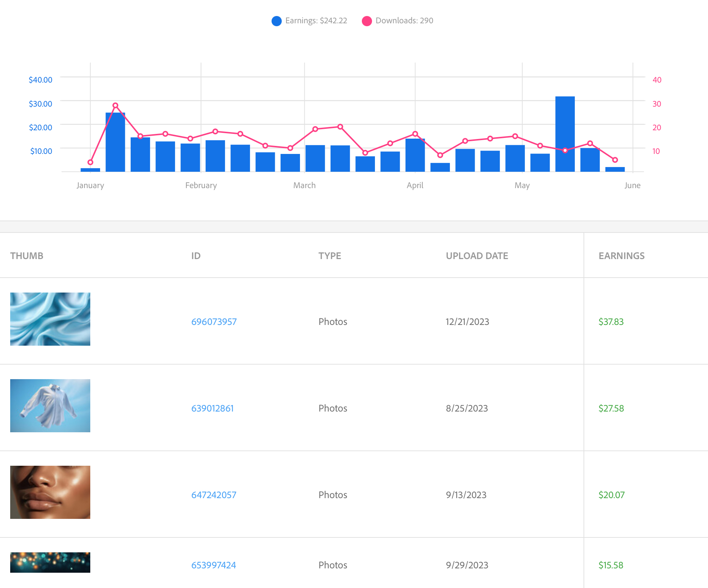
Task: Click the teal bokeh lights thumbnail
Action: click(x=50, y=563)
